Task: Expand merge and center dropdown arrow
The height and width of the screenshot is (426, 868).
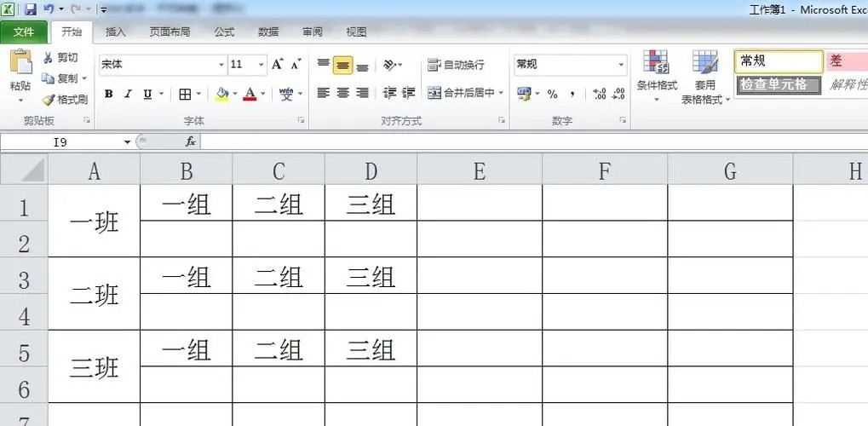Action: 500,93
